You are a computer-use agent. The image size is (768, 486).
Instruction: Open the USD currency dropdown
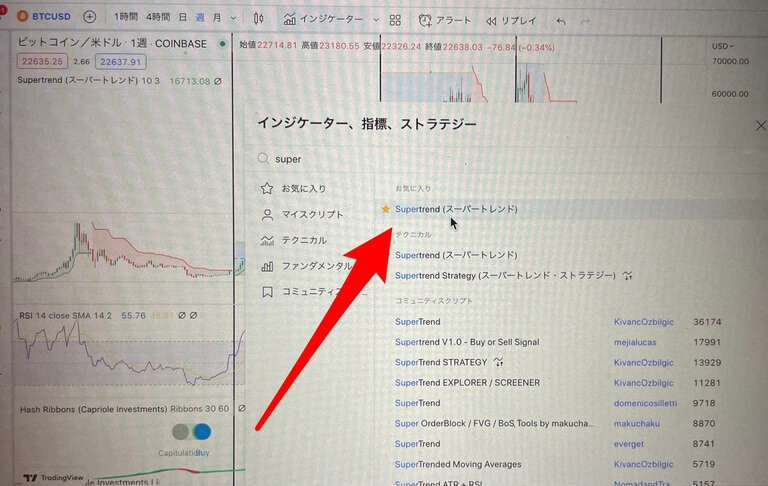click(721, 46)
